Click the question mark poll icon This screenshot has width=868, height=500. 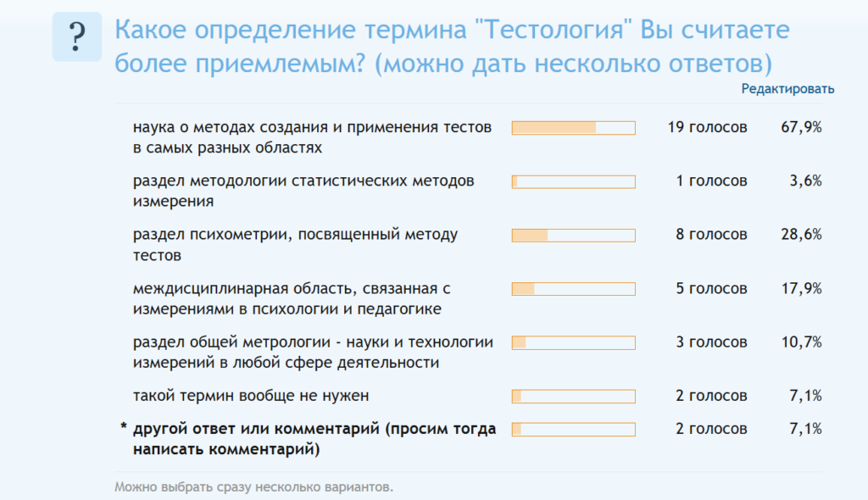tap(77, 37)
